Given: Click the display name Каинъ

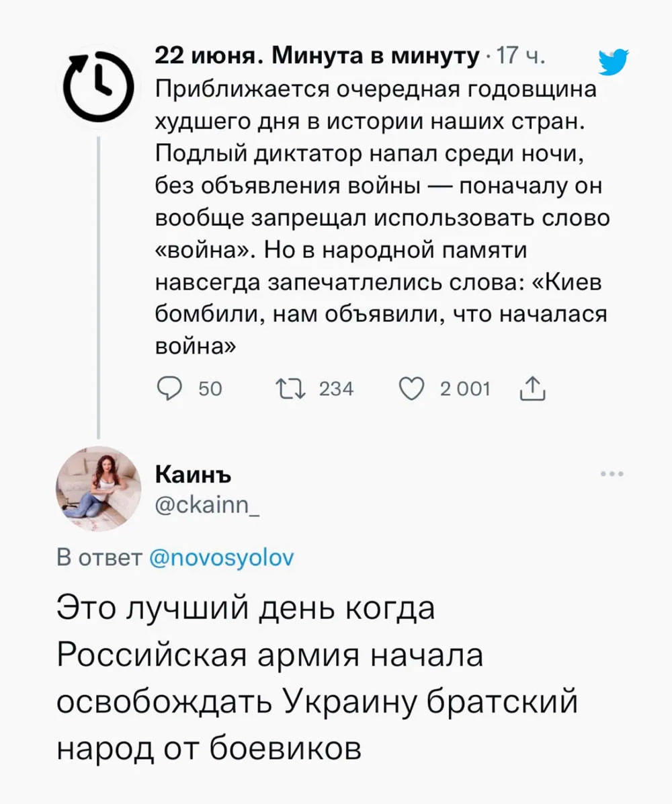Looking at the screenshot, I should 194,475.
